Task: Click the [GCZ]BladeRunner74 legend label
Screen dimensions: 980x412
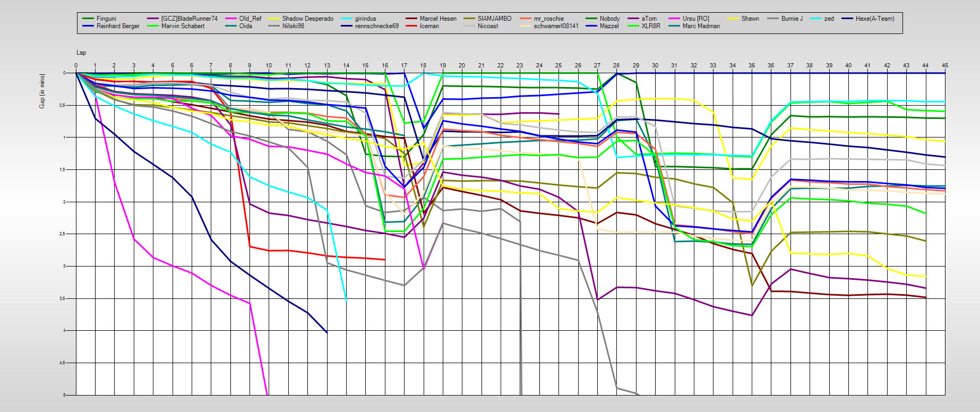Action: (x=189, y=19)
